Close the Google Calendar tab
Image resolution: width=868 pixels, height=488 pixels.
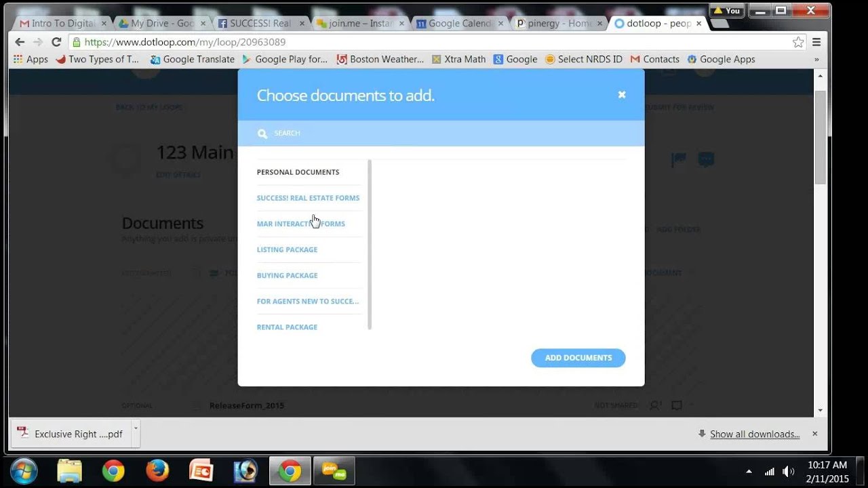500,23
